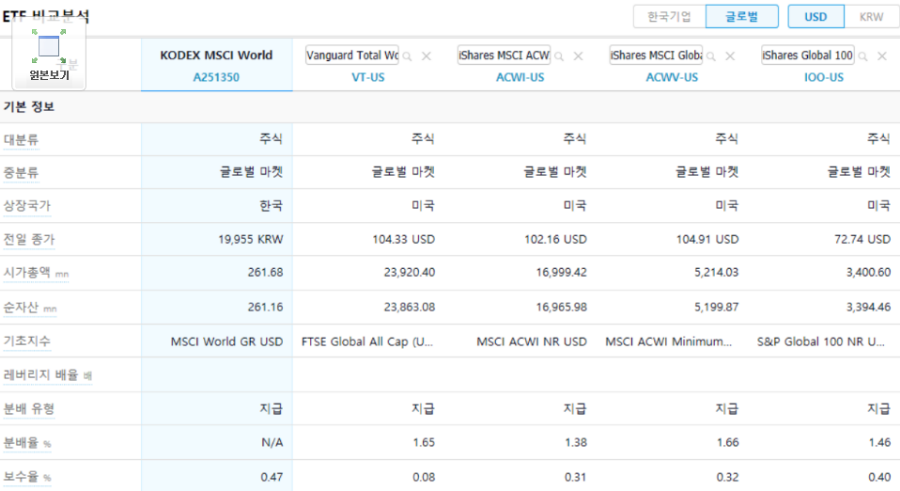
Task: Select USD currency toggle
Action: (x=816, y=17)
